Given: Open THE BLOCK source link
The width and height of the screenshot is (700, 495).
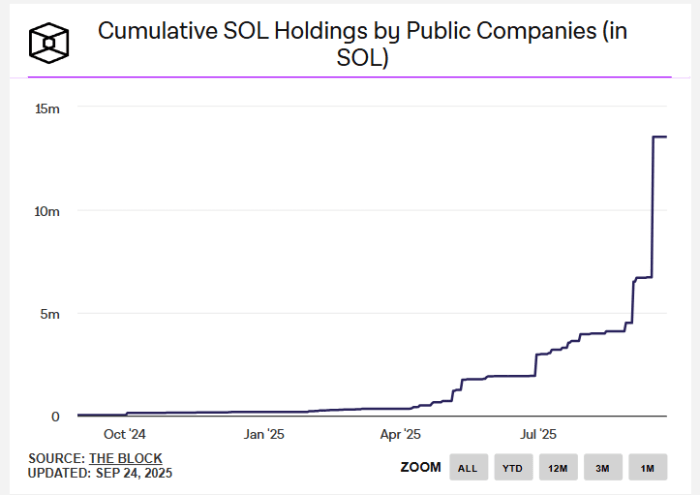Looking at the screenshot, I should coord(117,458).
